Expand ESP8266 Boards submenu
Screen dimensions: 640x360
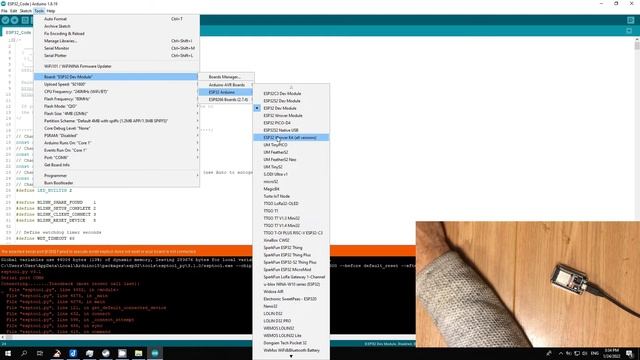(x=226, y=100)
